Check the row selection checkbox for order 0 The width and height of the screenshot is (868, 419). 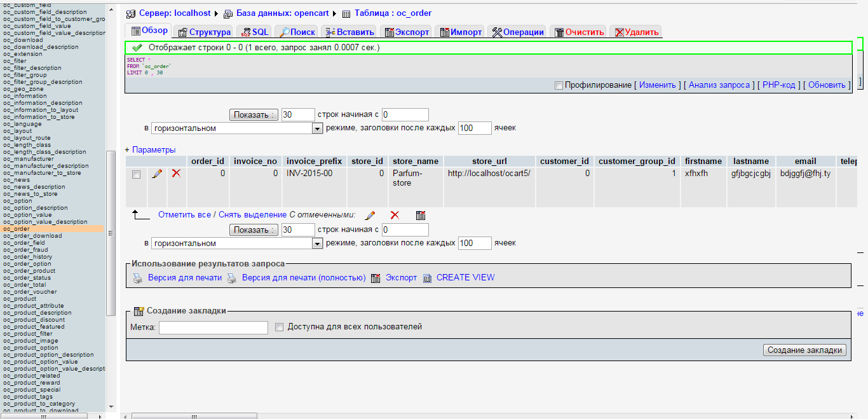tap(136, 175)
